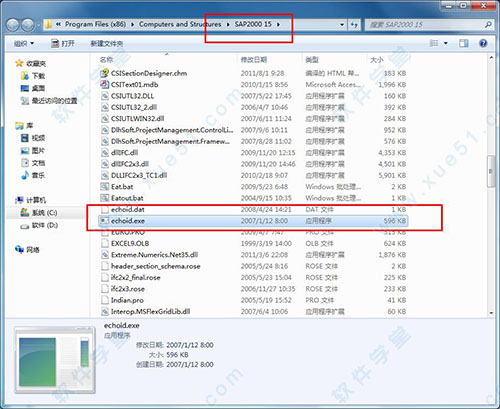500x409 pixels.
Task: Click the change view icon
Action: [434, 43]
